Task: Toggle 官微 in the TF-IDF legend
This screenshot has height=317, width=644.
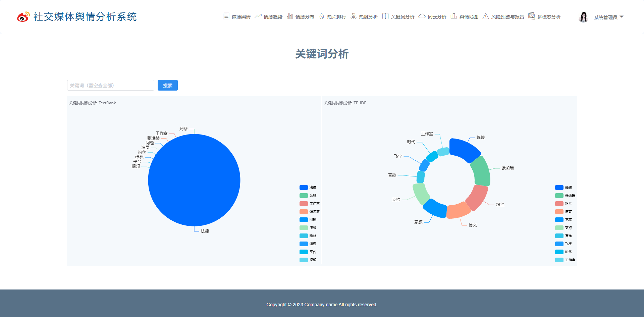Action: coord(563,236)
